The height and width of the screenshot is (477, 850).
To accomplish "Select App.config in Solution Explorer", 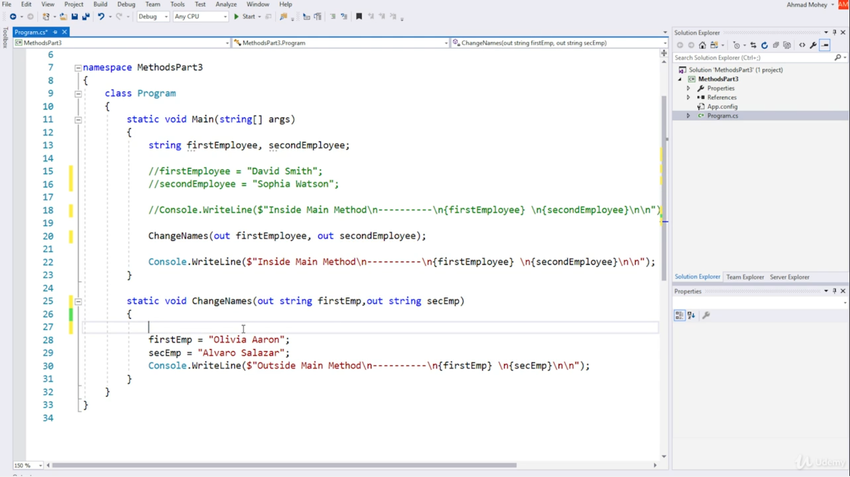I will point(722,107).
